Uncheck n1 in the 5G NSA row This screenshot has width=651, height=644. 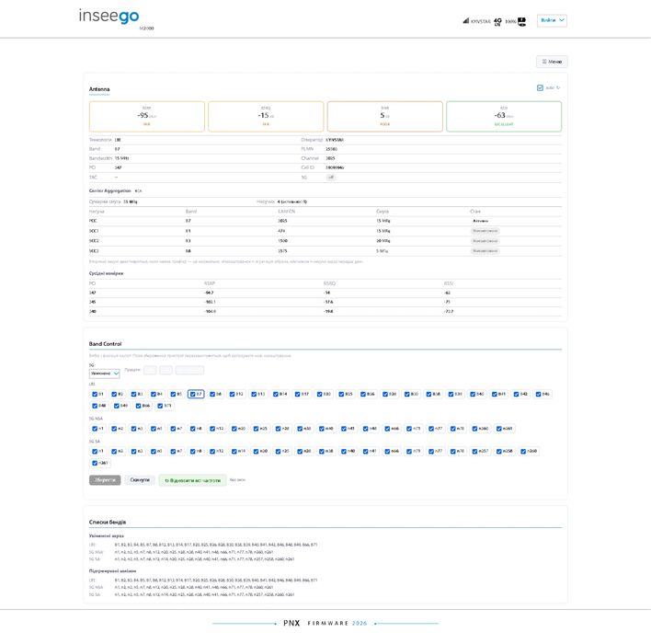[94, 429]
